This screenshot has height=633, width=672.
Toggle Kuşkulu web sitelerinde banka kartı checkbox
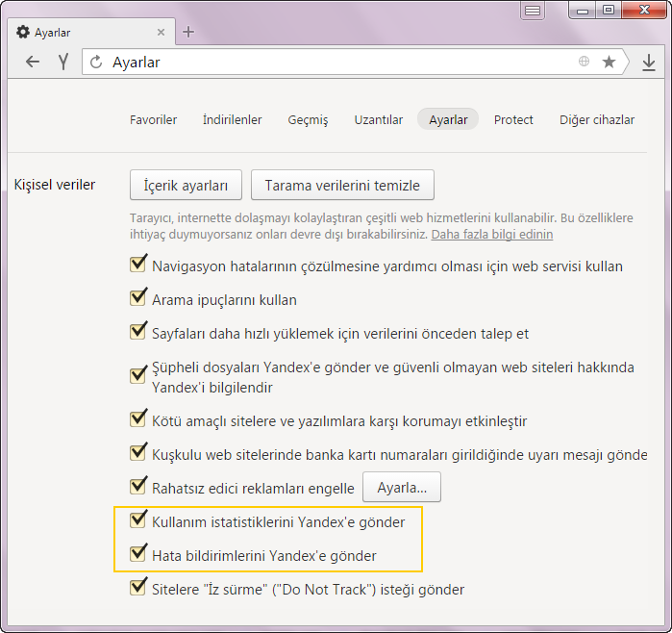(x=138, y=452)
